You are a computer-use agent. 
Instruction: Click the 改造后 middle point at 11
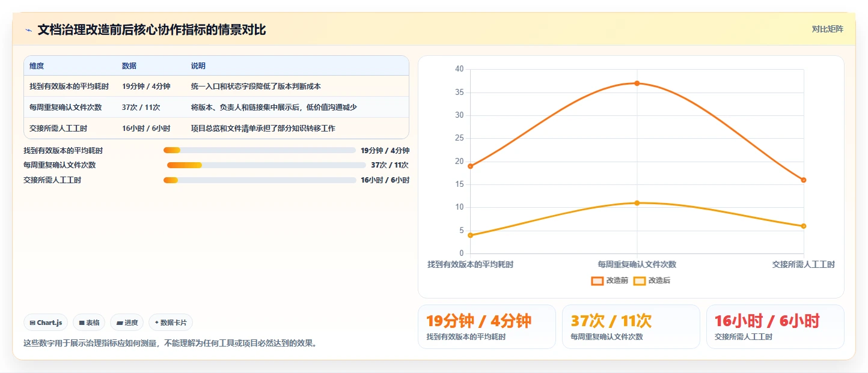click(x=637, y=203)
